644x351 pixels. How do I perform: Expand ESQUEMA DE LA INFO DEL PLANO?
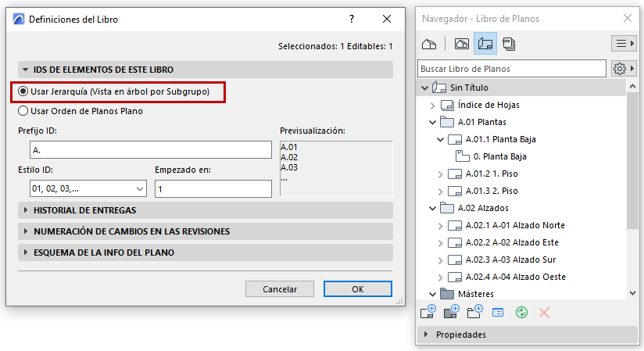click(x=26, y=253)
